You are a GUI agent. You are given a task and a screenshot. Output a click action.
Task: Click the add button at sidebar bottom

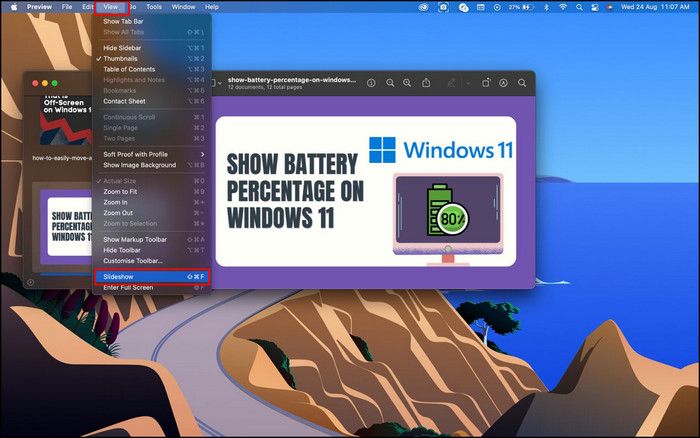[x=30, y=282]
